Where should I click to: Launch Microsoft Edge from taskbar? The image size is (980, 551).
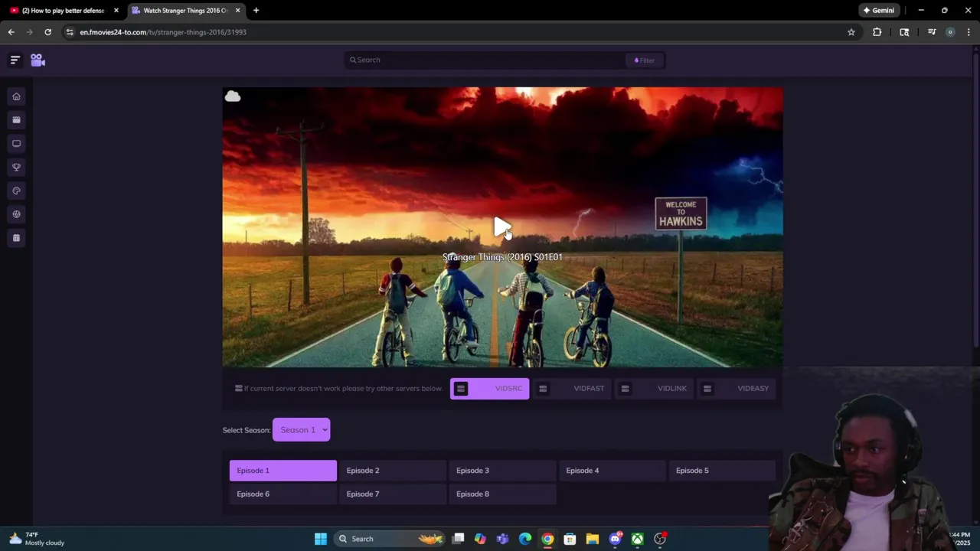(525, 539)
